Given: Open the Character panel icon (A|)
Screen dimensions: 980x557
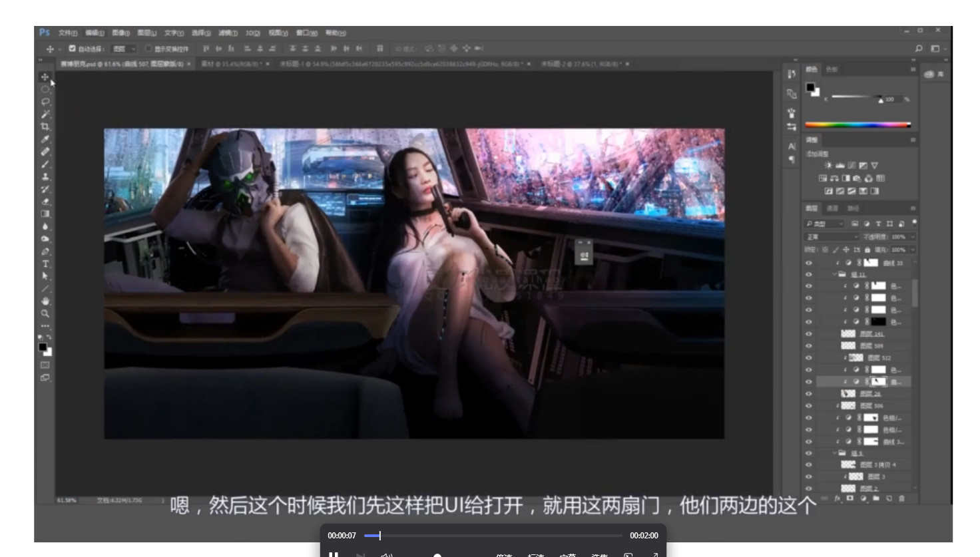Looking at the screenshot, I should pos(792,146).
